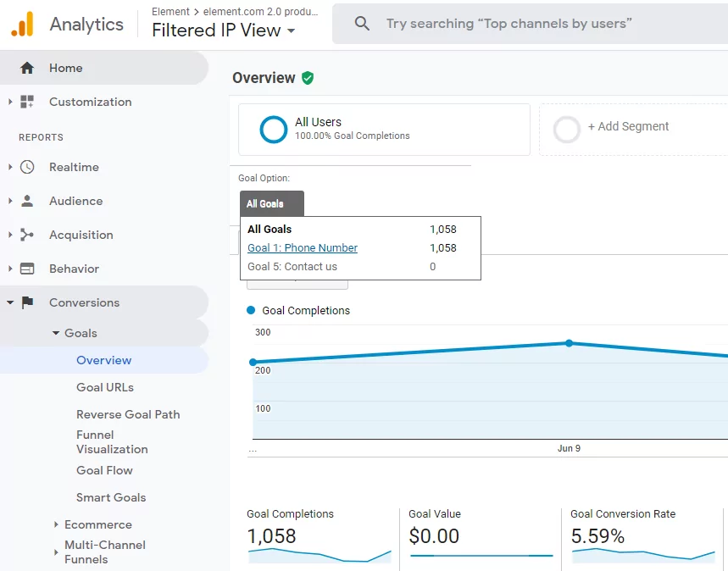Click the Customization dashboard icon

(27, 102)
